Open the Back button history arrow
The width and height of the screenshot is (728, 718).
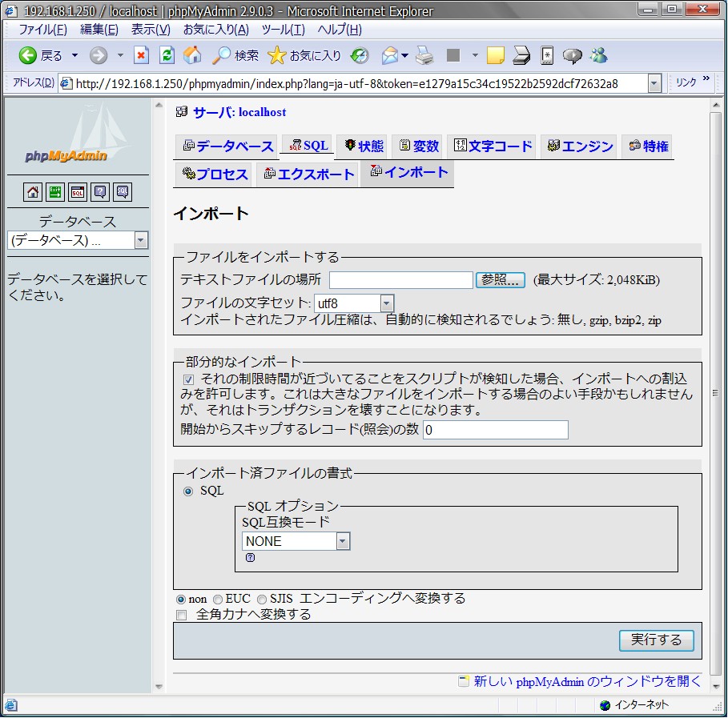74,55
